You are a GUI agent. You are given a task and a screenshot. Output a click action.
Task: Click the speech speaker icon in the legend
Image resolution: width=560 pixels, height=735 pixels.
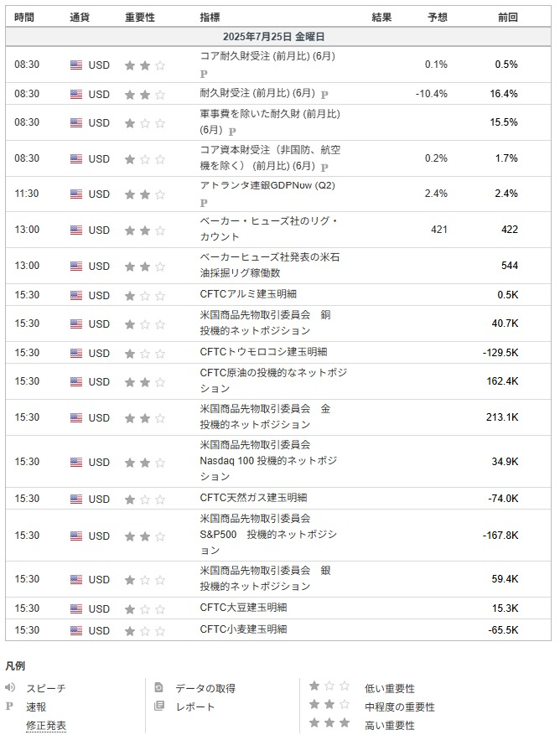click(x=10, y=688)
